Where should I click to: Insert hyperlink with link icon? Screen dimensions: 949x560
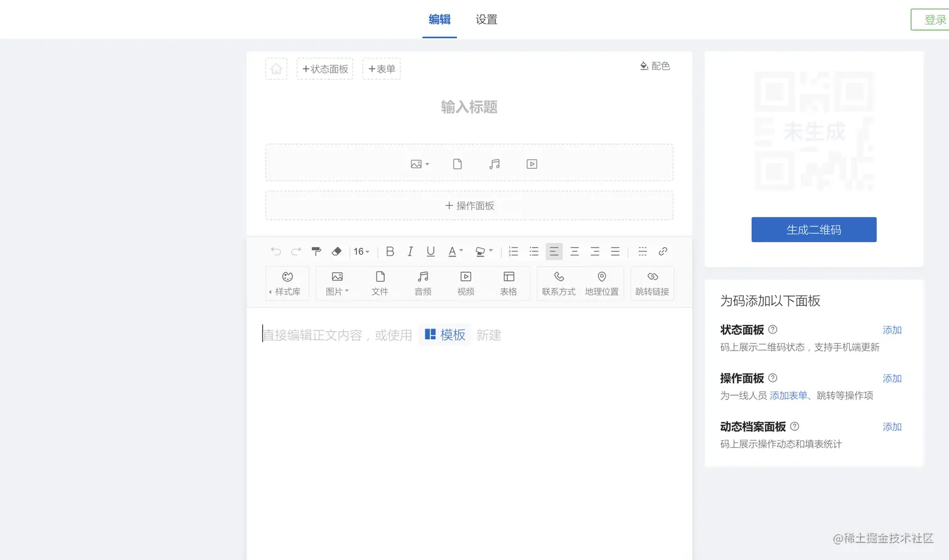click(x=663, y=251)
